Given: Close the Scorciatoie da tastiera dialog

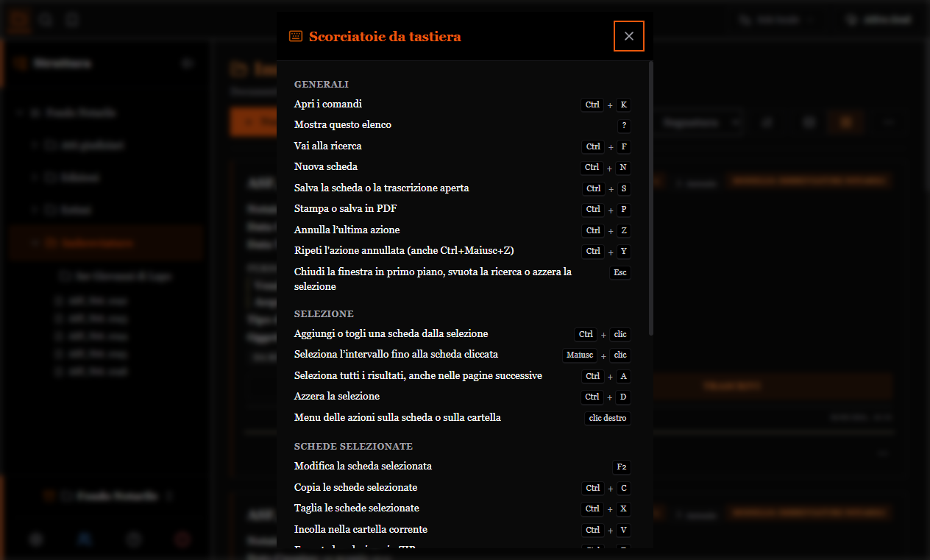Looking at the screenshot, I should 629,36.
